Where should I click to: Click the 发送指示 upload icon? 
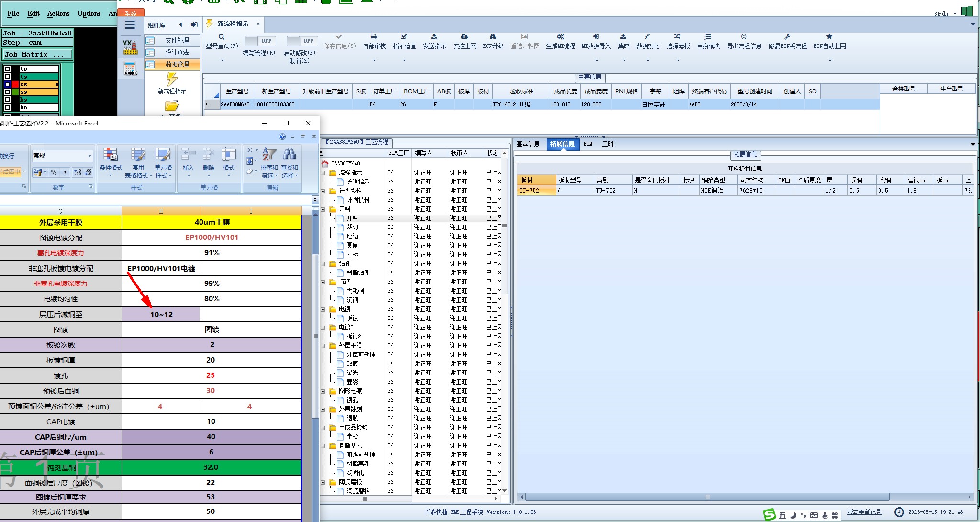434,37
